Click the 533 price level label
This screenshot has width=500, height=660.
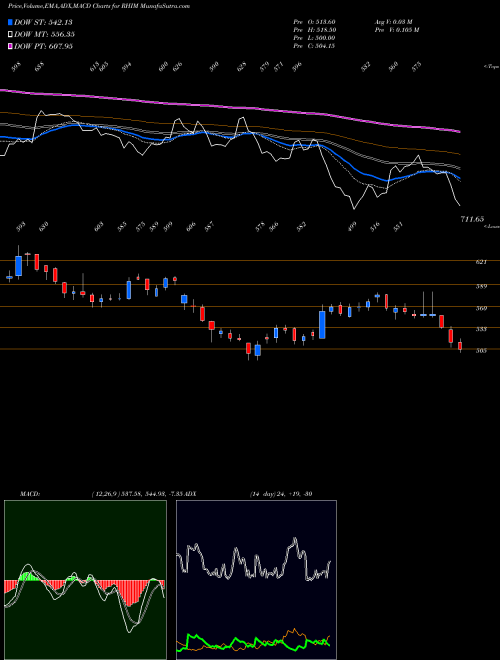pyautogui.click(x=481, y=329)
